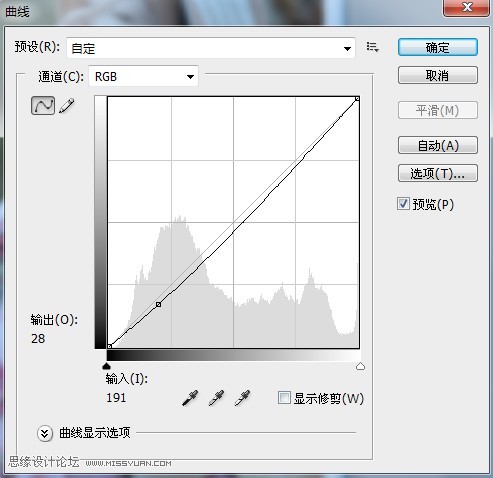Toggle the 预览(P) preview checkbox
493x478 pixels.
tap(403, 204)
